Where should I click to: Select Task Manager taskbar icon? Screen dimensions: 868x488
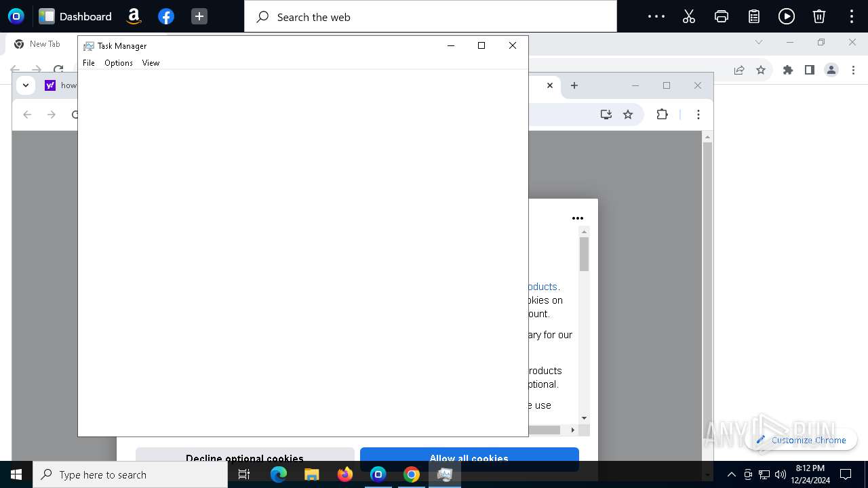click(445, 474)
